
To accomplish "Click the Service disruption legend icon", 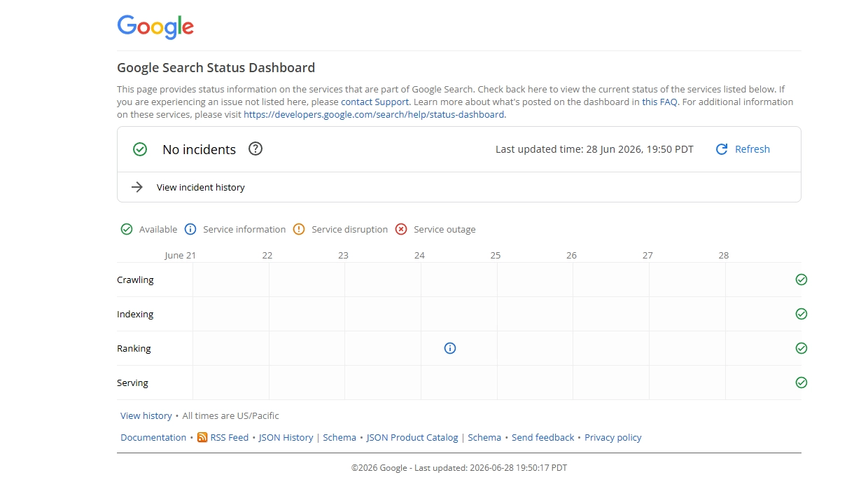I will (x=299, y=229).
